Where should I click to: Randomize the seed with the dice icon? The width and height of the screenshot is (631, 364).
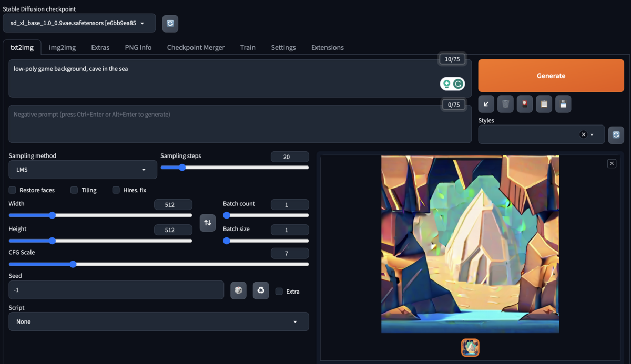click(x=238, y=290)
